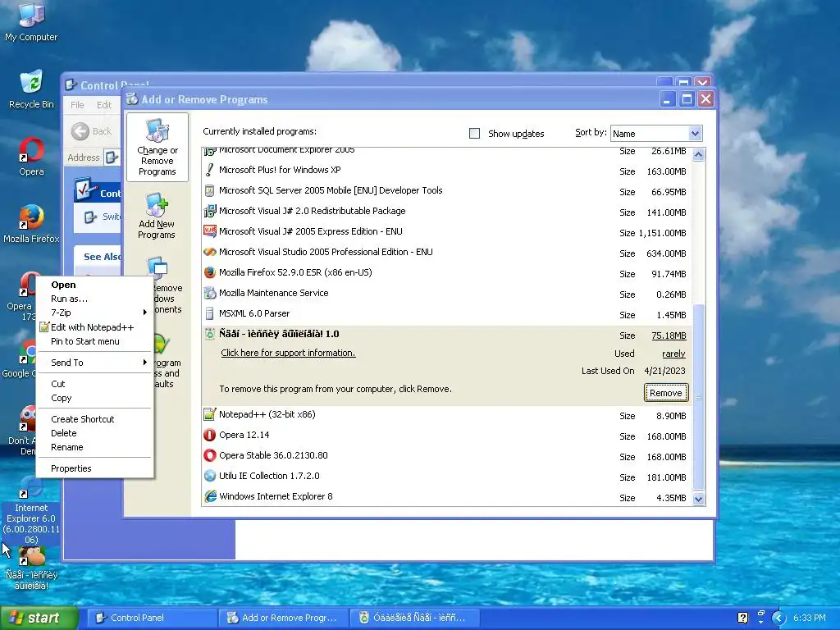
Task: Open the Sort by Name dropdown
Action: coord(695,134)
